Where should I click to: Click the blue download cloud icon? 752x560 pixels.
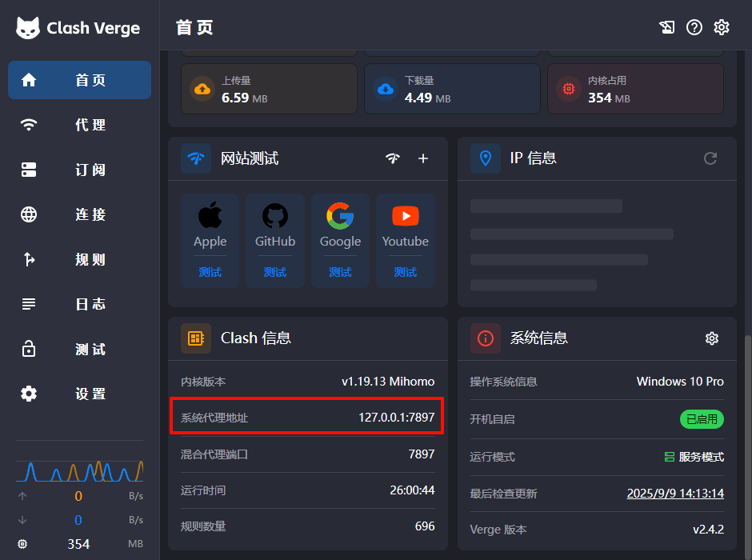(386, 89)
